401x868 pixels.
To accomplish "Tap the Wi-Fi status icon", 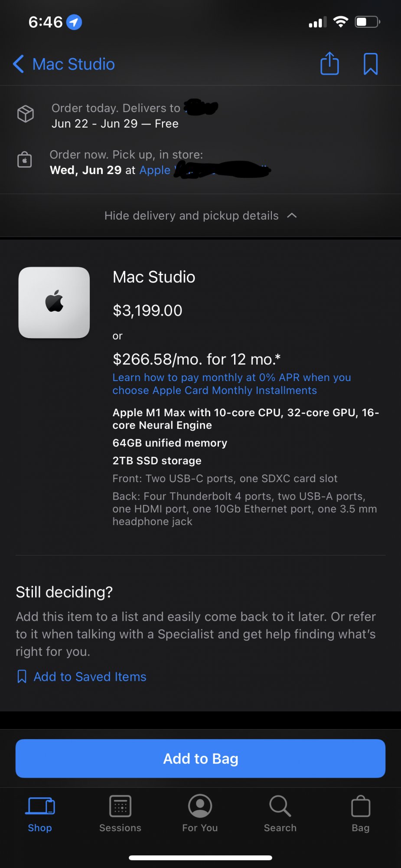I will (341, 22).
